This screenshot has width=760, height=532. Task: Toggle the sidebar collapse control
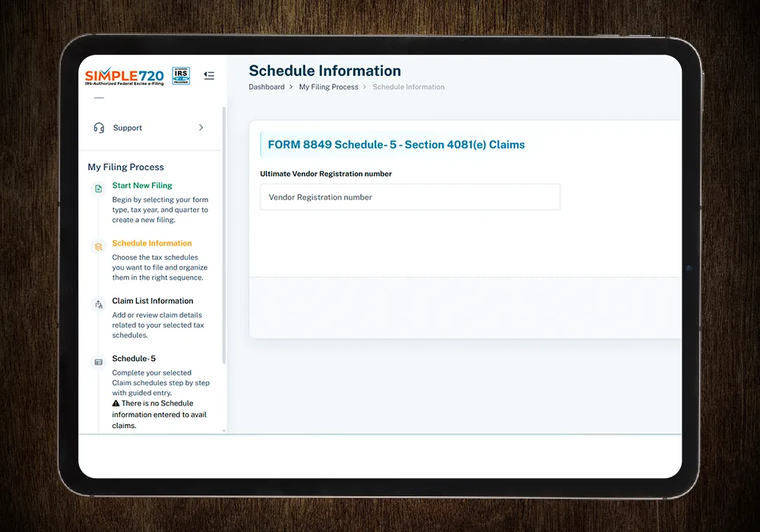pyautogui.click(x=209, y=75)
